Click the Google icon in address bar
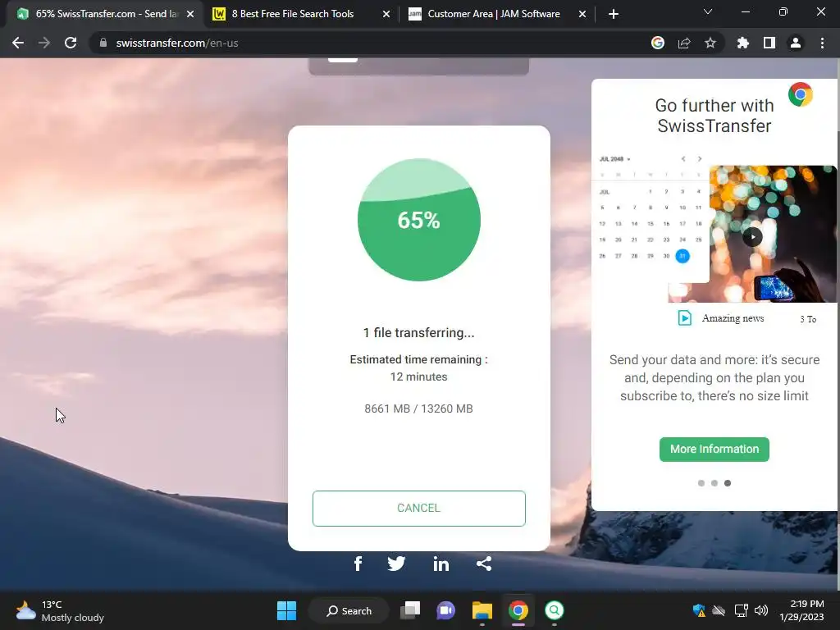 [658, 43]
